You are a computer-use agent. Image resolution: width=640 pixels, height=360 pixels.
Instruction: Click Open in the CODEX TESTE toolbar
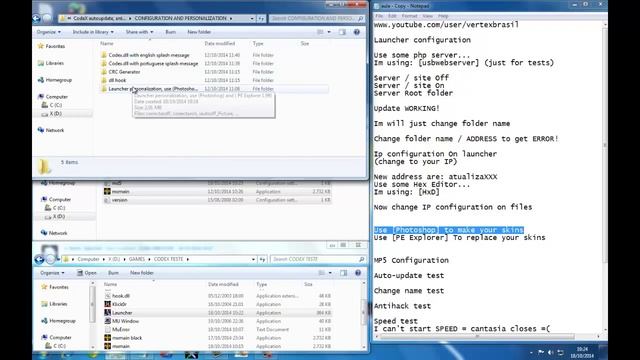click(87, 273)
